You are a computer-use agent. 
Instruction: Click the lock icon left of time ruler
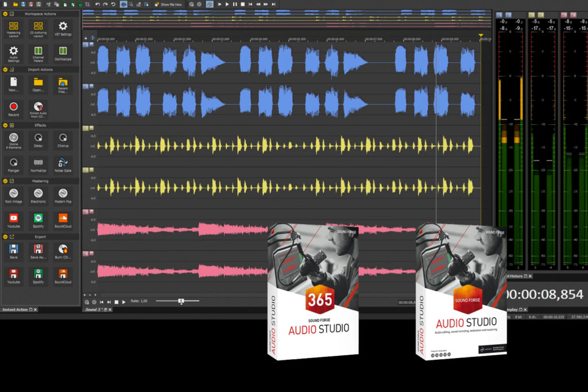tap(86, 39)
